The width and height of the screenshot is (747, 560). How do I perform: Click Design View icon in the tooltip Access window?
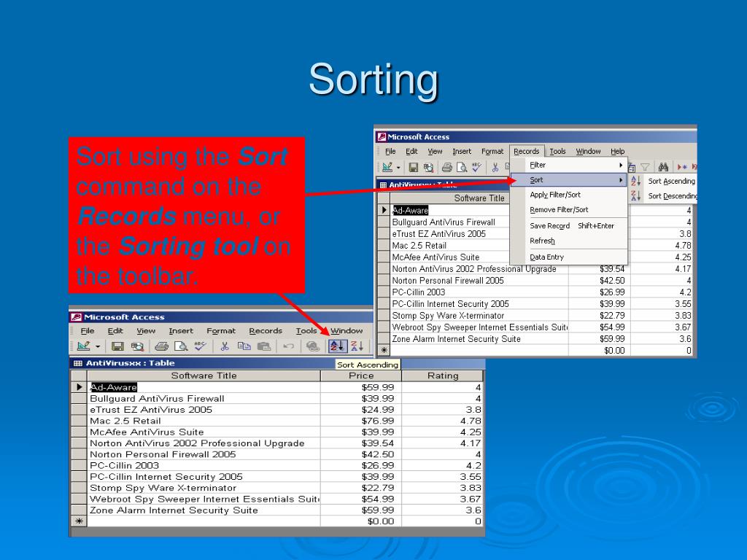84,346
